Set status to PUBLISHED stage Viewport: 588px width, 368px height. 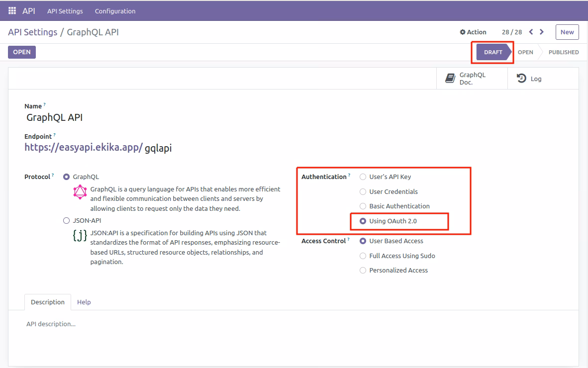pos(564,52)
